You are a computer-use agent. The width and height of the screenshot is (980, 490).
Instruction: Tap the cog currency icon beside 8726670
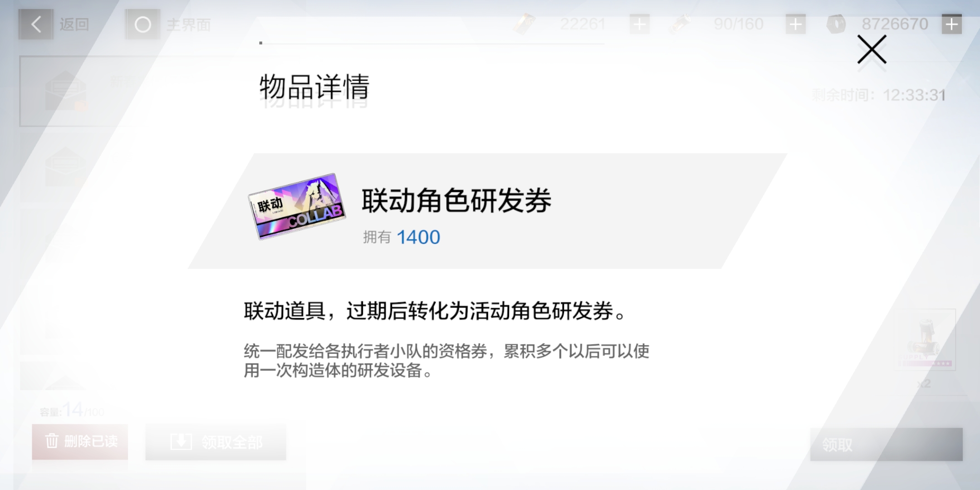[836, 24]
